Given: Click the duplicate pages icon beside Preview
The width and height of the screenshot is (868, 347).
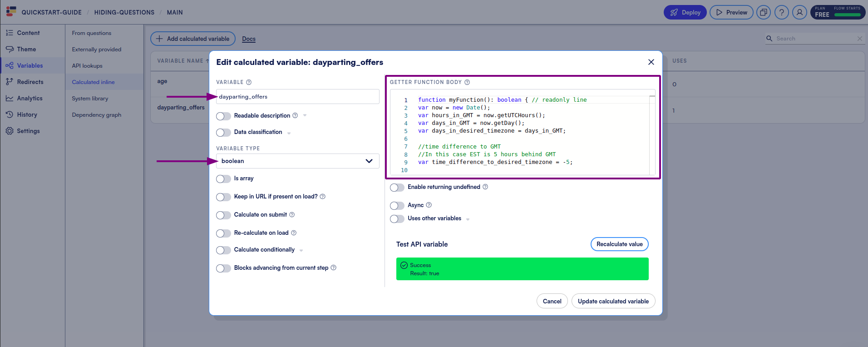Looking at the screenshot, I should pos(764,12).
